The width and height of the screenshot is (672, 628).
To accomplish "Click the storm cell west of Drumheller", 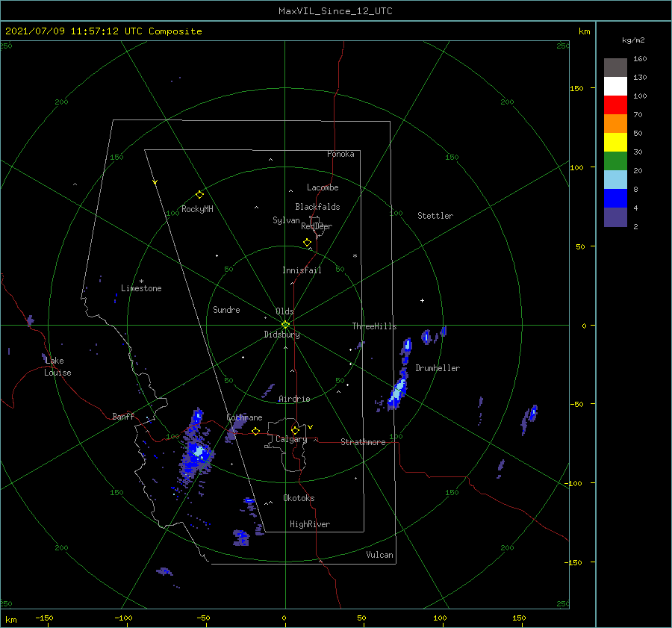I will coord(398,393).
